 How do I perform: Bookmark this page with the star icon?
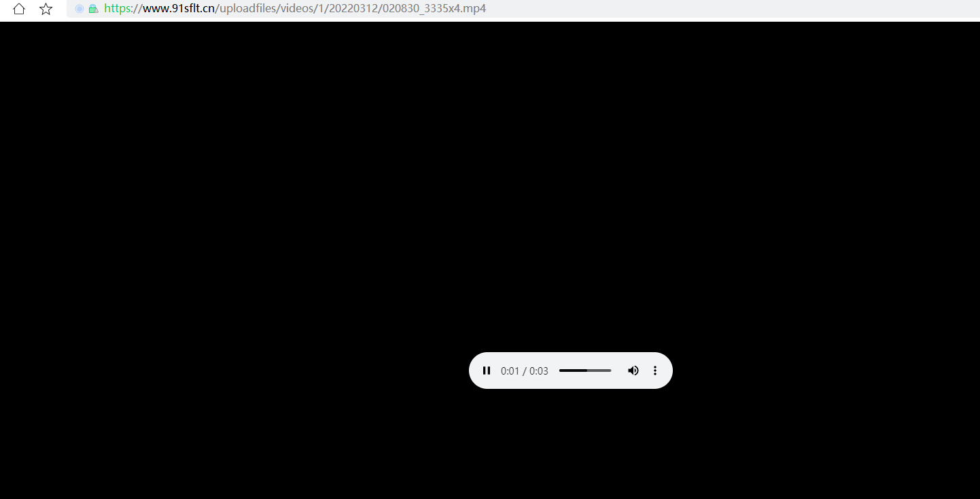click(46, 9)
